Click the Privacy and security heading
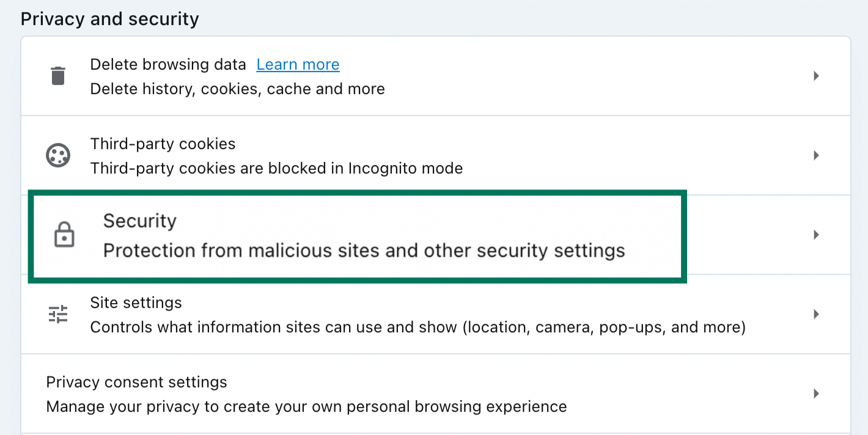This screenshot has height=435, width=868. click(x=109, y=18)
